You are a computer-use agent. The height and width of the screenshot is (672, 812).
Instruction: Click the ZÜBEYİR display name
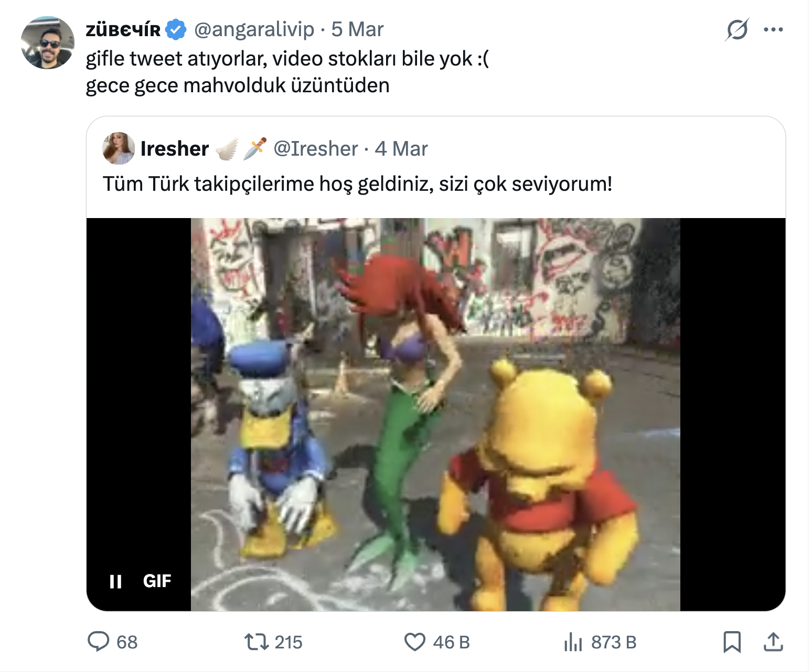pos(123,30)
